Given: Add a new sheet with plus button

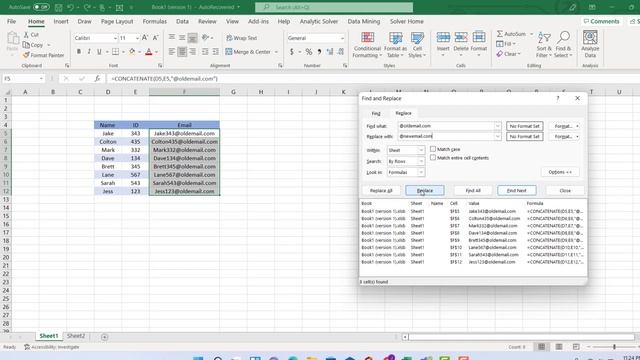Looking at the screenshot, I should [104, 337].
